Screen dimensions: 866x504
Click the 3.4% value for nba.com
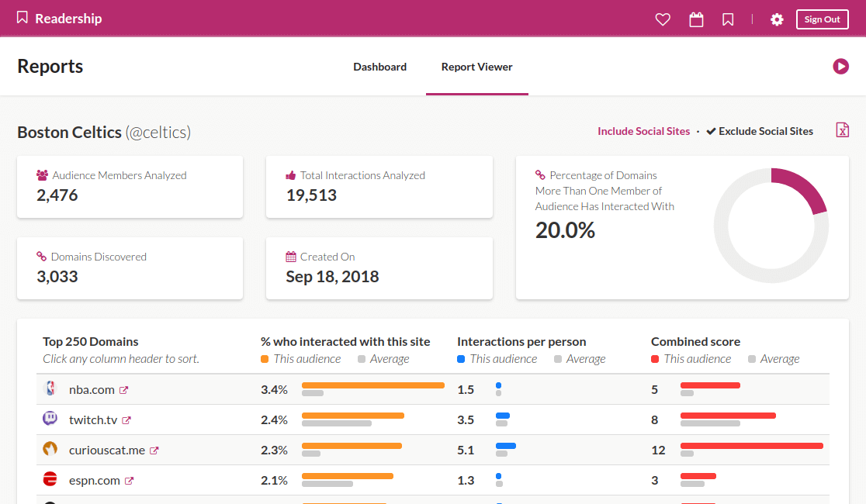[x=275, y=390]
